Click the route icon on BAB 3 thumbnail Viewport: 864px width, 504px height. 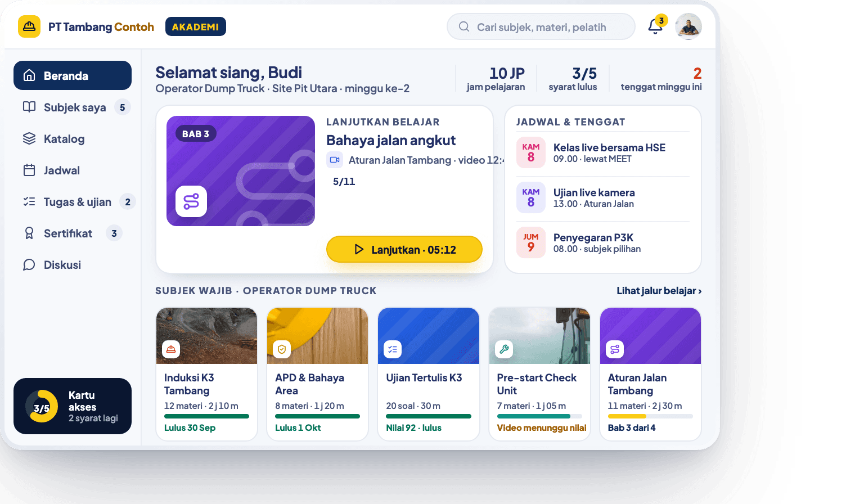pyautogui.click(x=191, y=201)
